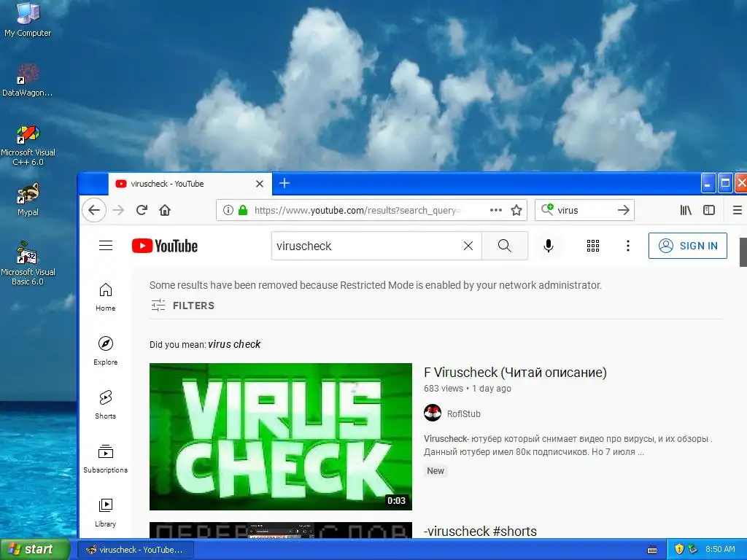Select the viruscheck - YouTube tab
Viewport: 747px width, 560px height.
[190, 184]
